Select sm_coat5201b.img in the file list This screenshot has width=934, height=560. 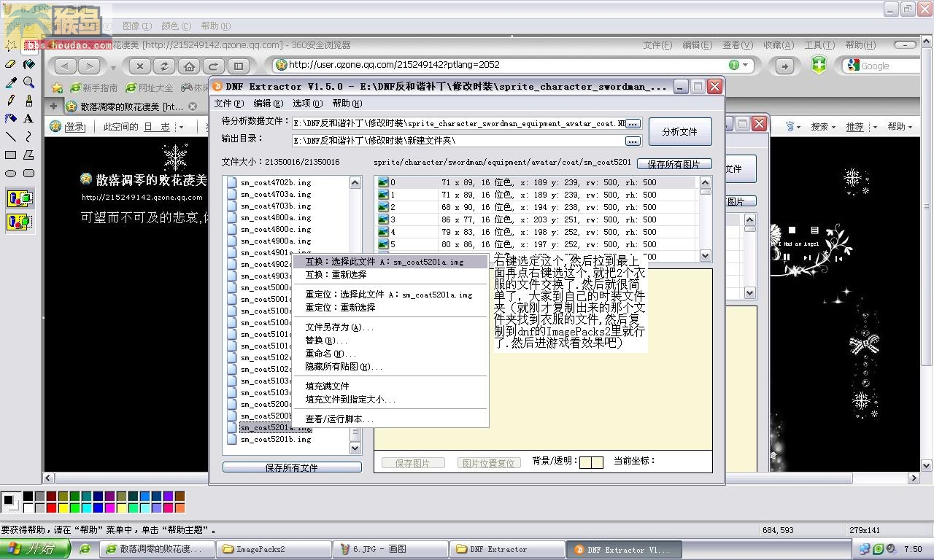[276, 440]
